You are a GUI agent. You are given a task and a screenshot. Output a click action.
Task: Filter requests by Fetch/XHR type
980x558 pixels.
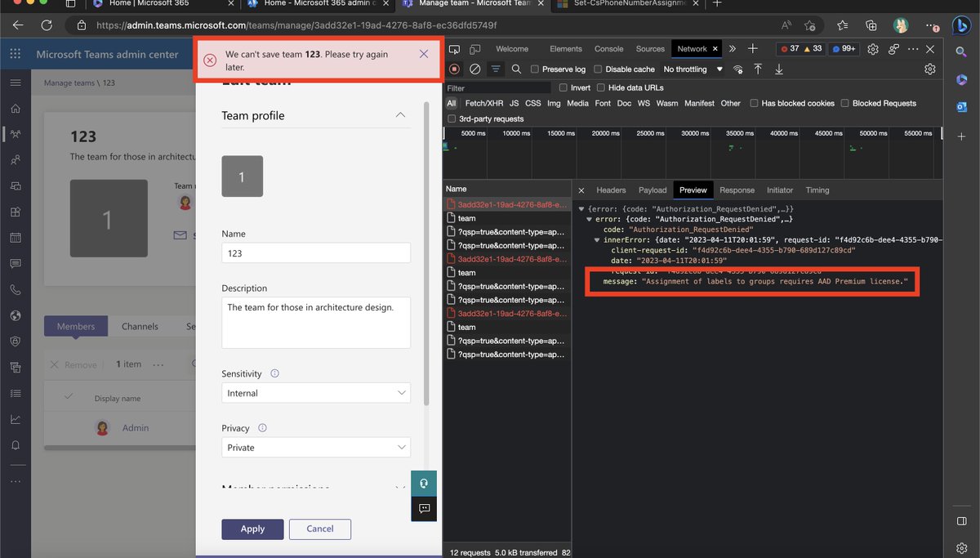[x=485, y=103]
